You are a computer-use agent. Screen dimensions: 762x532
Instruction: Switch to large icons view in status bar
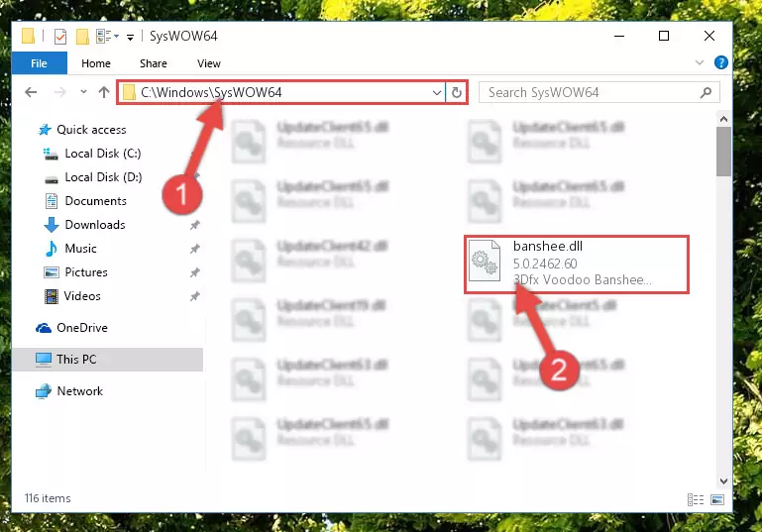click(x=717, y=499)
